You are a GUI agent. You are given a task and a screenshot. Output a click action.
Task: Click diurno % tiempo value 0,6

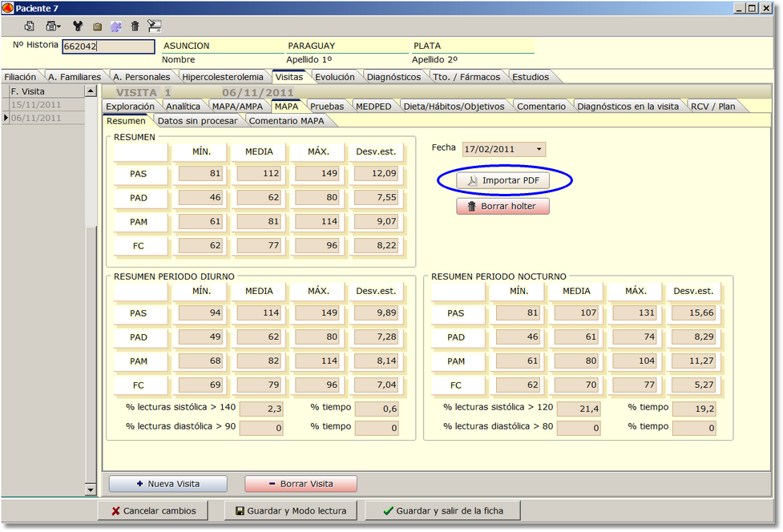[377, 409]
